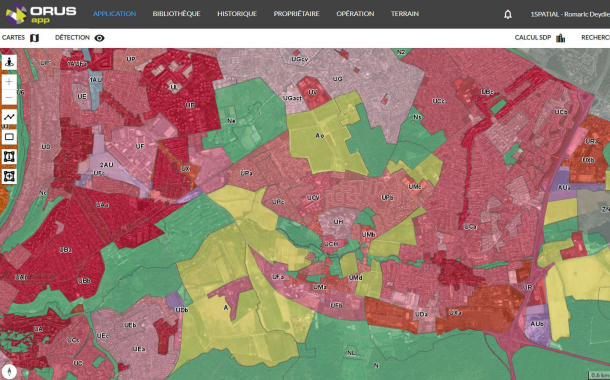Click the UXa zone label
Image resolution: width=610 pixels, height=380 pixels.
(455, 312)
